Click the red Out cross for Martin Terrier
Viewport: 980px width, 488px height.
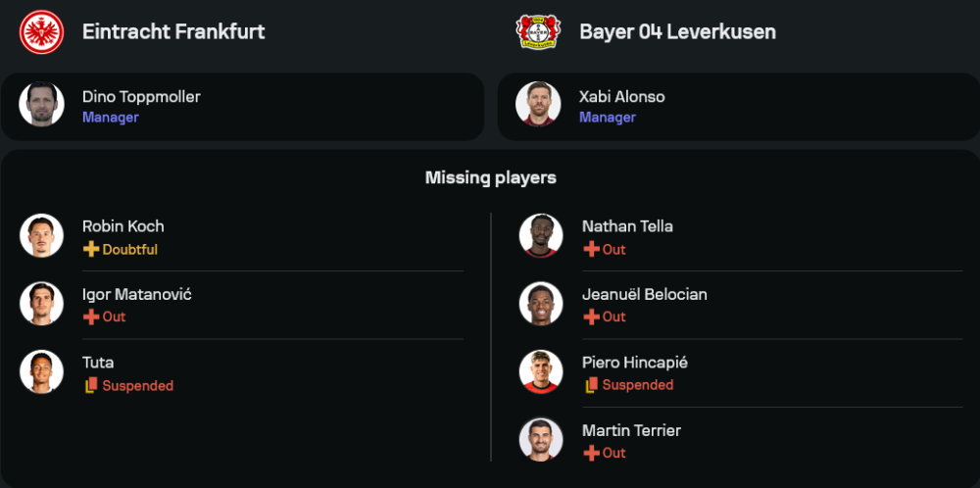pos(591,453)
